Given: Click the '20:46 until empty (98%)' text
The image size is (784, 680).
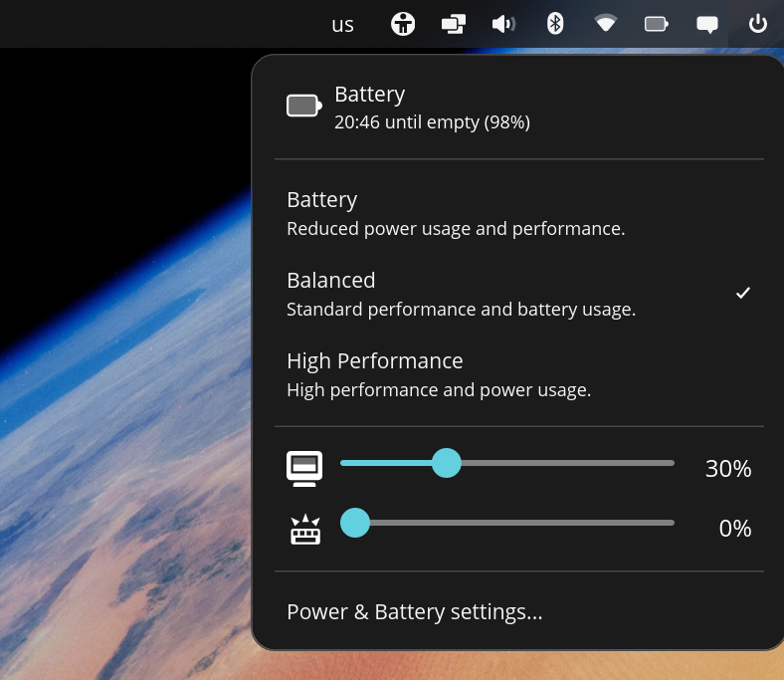Looking at the screenshot, I should coord(432,122).
